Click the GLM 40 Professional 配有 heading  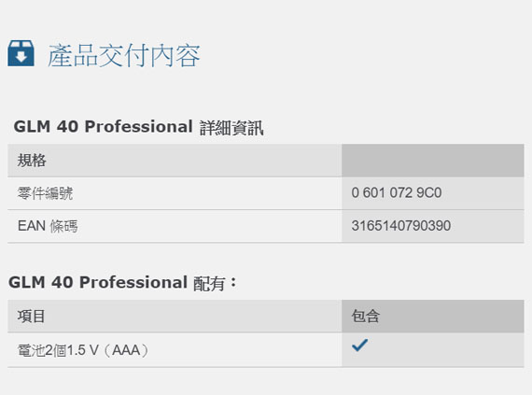[123, 283]
